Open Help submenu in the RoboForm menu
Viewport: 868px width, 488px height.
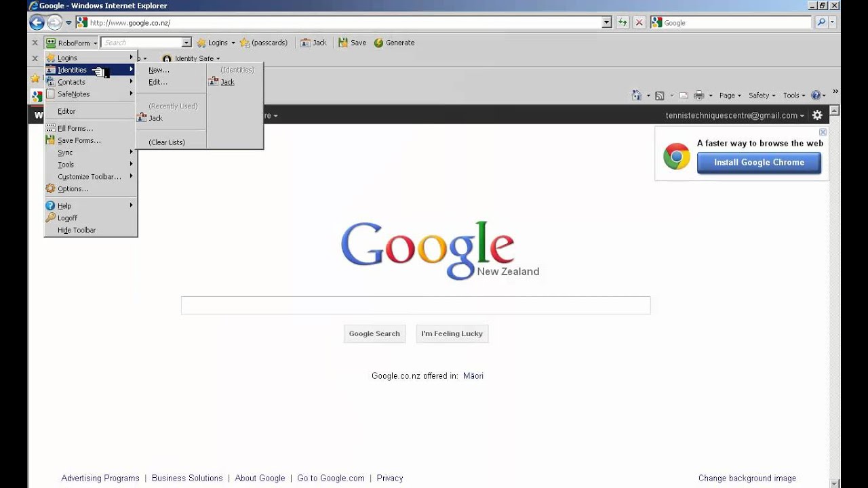coord(91,206)
